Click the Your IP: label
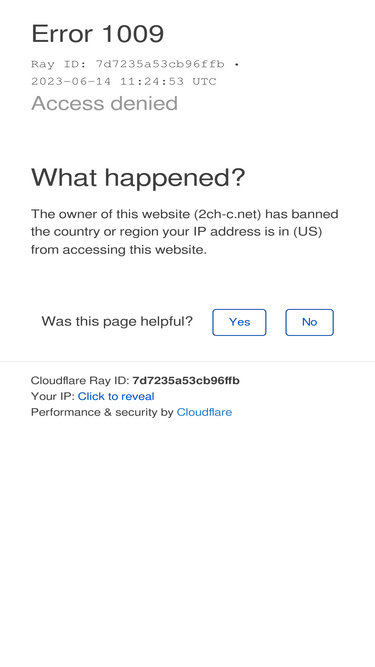 tap(53, 396)
